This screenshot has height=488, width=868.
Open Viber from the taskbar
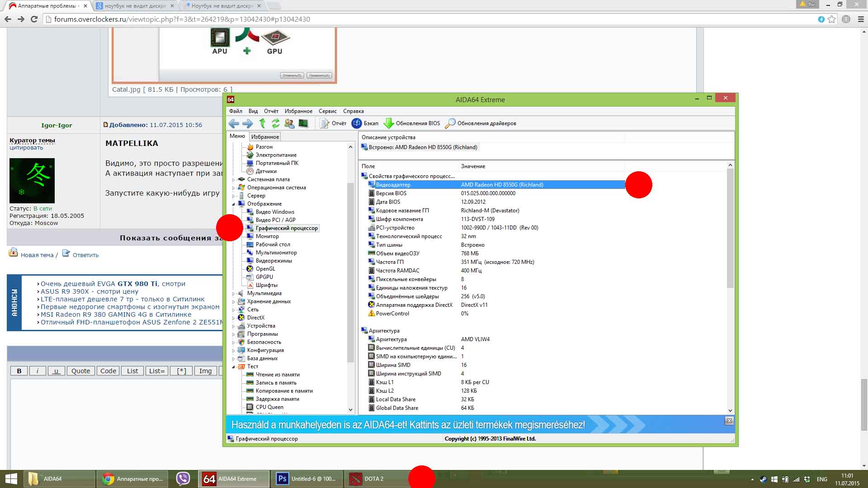183,479
